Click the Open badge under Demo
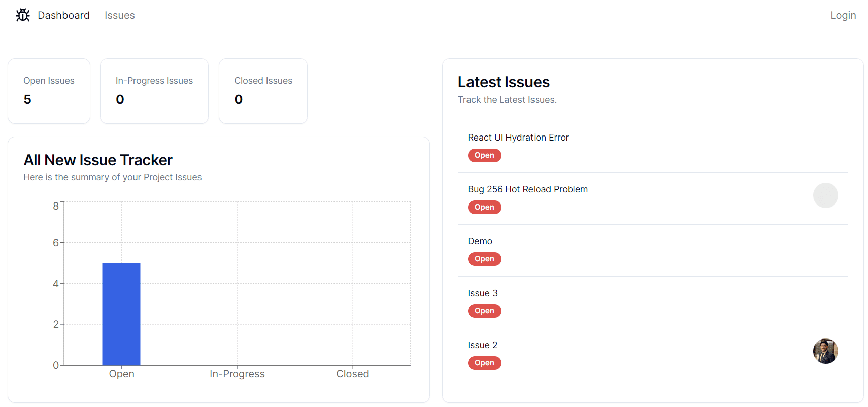 tap(484, 259)
